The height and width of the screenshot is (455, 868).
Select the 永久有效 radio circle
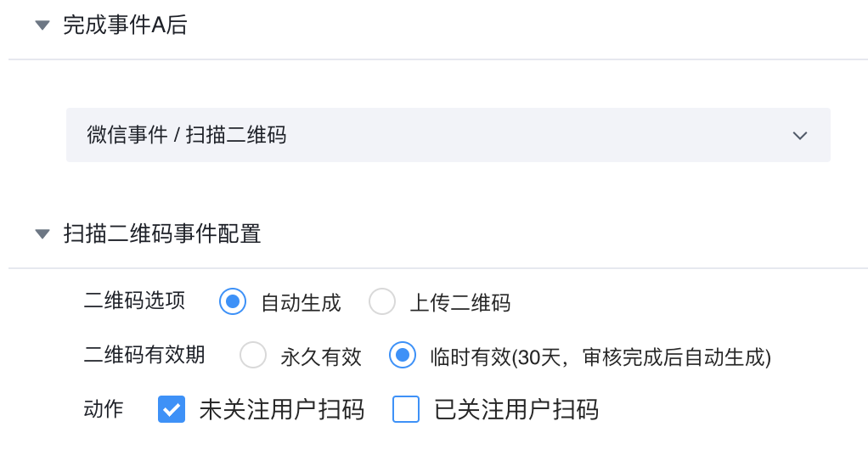pos(253,355)
